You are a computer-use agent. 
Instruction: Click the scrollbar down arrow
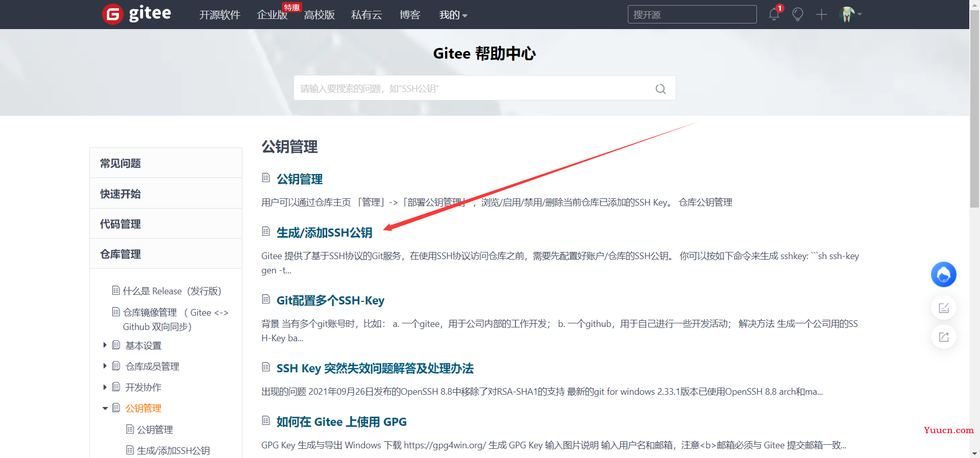click(974, 453)
